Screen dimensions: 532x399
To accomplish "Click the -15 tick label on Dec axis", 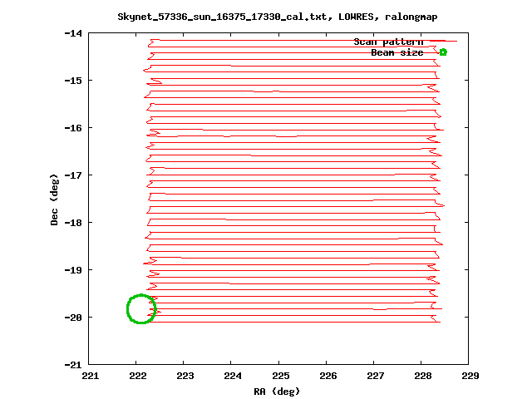I will pos(73,81).
